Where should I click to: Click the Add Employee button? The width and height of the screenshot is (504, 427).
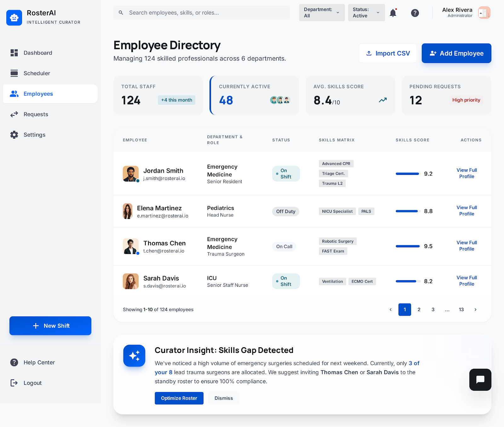click(x=456, y=53)
